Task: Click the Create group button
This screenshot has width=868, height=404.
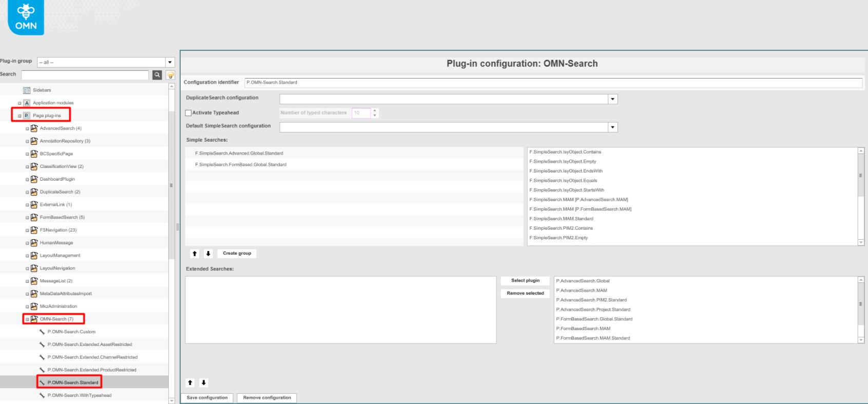Action: coord(237,254)
